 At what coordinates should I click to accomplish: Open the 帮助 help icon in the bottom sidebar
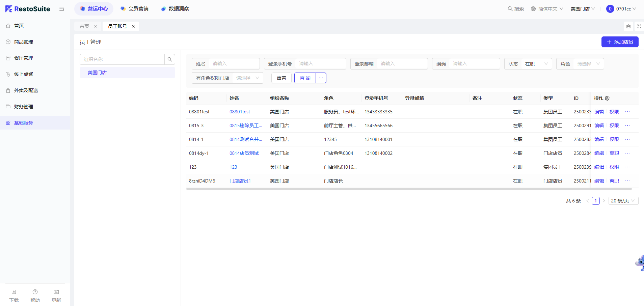click(x=35, y=292)
